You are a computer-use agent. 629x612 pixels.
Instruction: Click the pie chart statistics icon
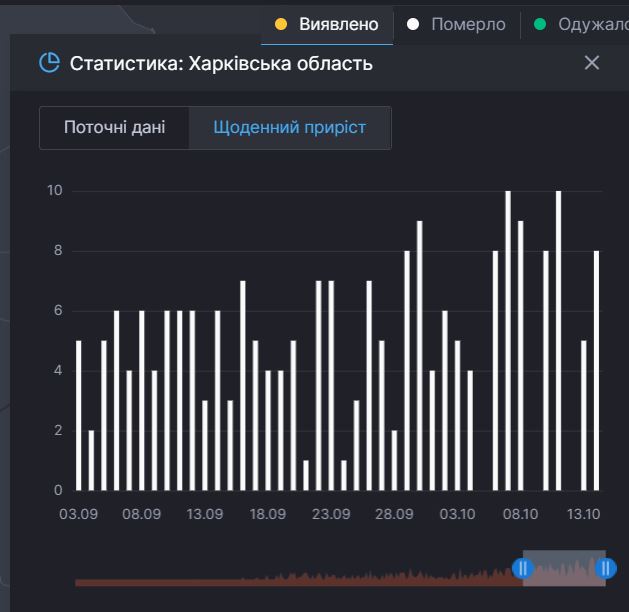pos(49,63)
